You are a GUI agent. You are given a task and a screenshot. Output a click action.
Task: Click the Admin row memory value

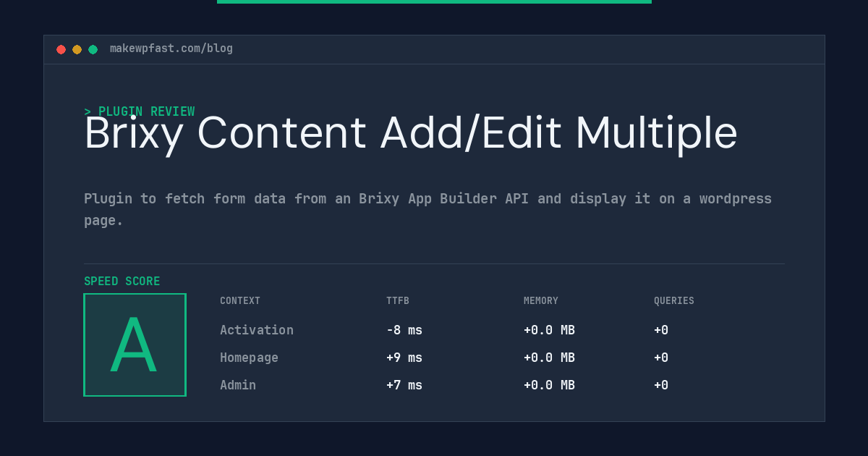pos(549,385)
